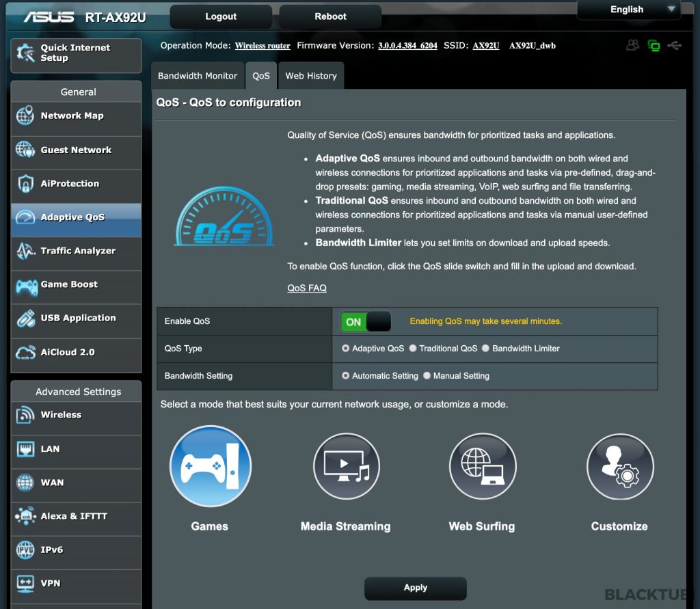Image resolution: width=700 pixels, height=609 pixels.
Task: Select Automatic Setting radio button
Action: 345,375
